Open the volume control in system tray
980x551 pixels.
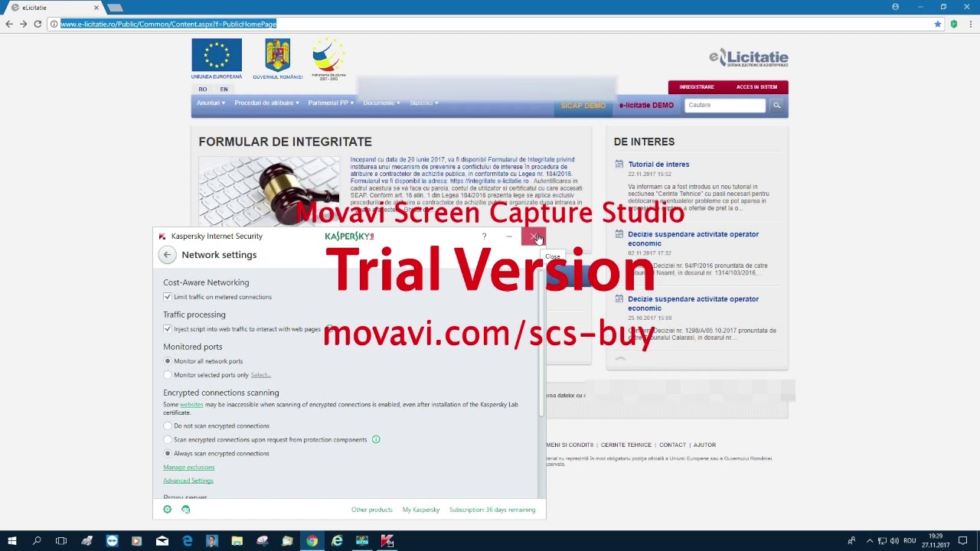coord(894,541)
